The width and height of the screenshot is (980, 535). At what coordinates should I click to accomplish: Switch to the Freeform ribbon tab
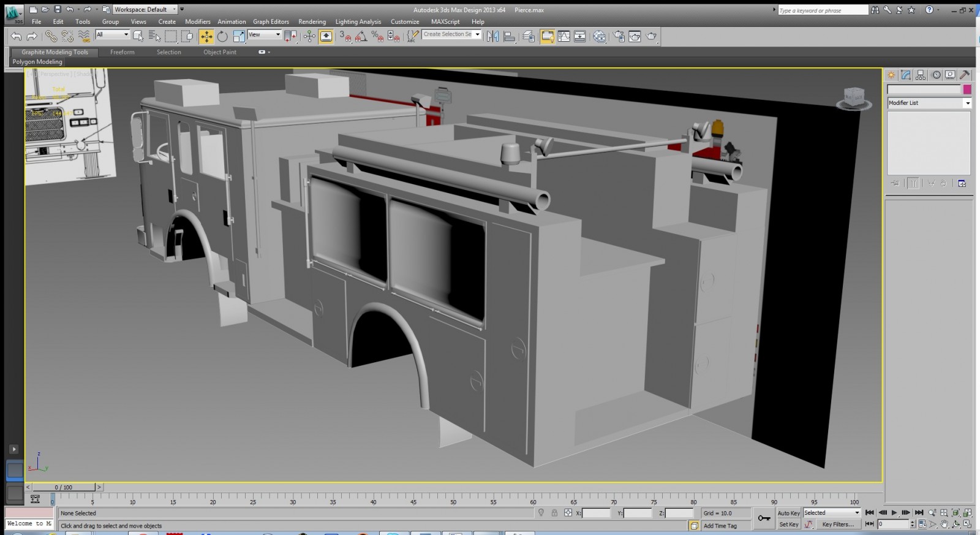(122, 52)
